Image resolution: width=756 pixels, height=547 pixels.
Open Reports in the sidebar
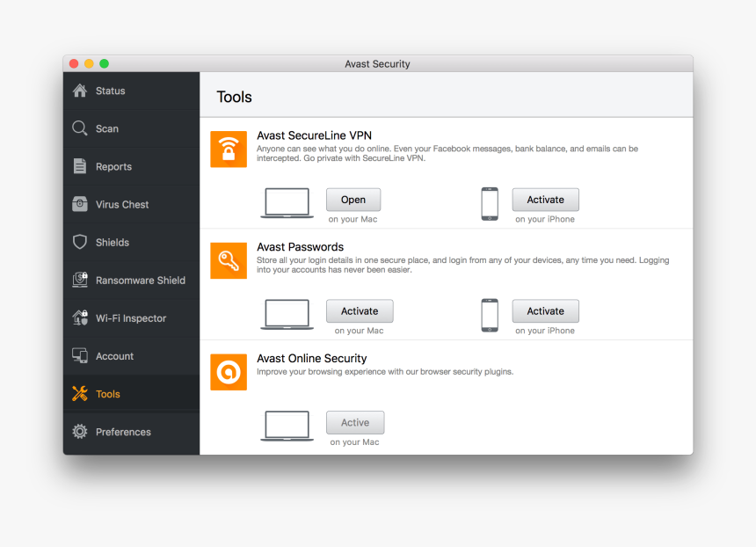[131, 166]
